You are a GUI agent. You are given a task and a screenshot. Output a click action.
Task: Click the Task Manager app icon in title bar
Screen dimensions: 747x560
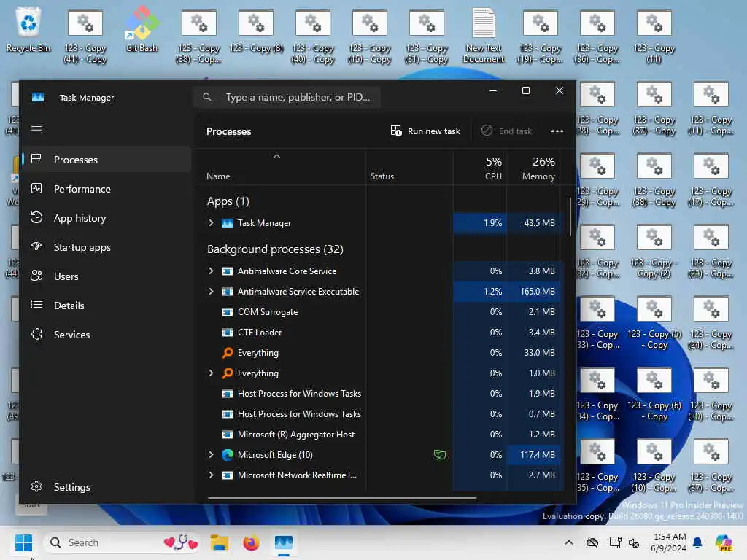38,98
